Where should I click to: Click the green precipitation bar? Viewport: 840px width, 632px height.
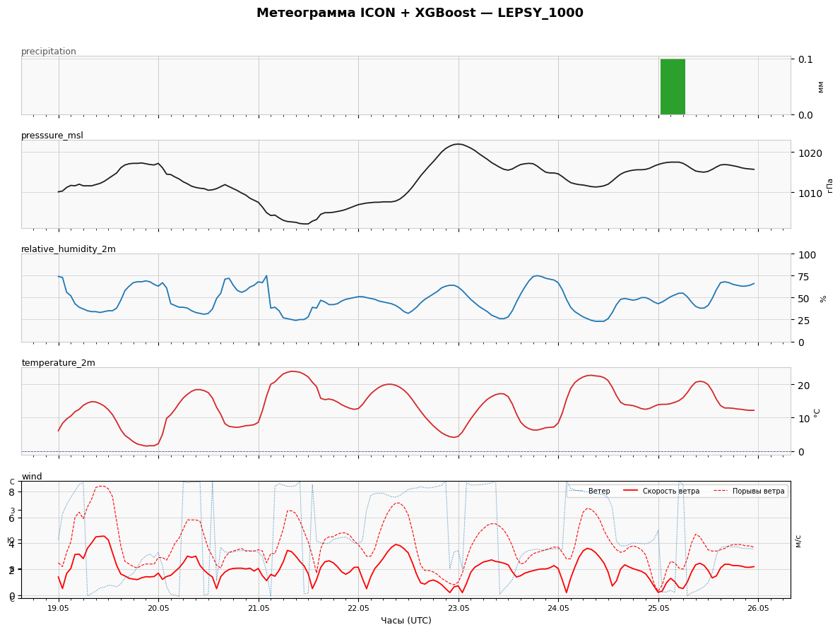(x=673, y=87)
